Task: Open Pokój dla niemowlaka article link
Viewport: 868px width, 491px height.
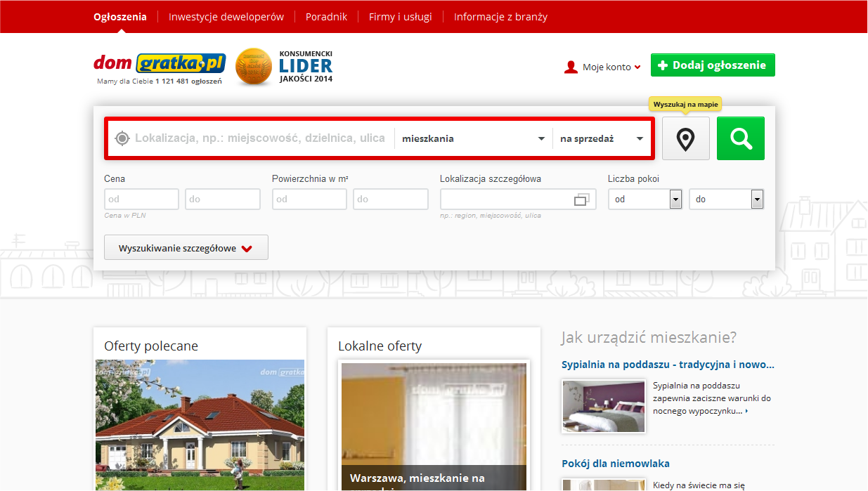Action: [x=616, y=464]
